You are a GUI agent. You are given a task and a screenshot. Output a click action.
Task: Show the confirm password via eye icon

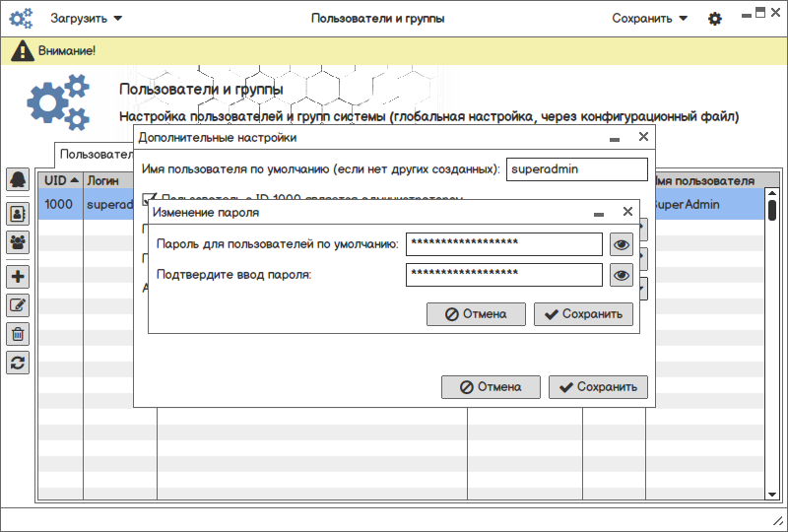(621, 275)
